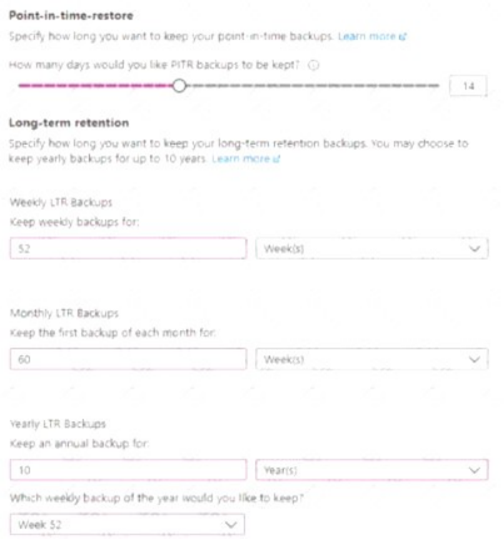Screen dimensions: 504x540
Task: Open the monthly backups unit dropdown
Action: [x=372, y=359]
